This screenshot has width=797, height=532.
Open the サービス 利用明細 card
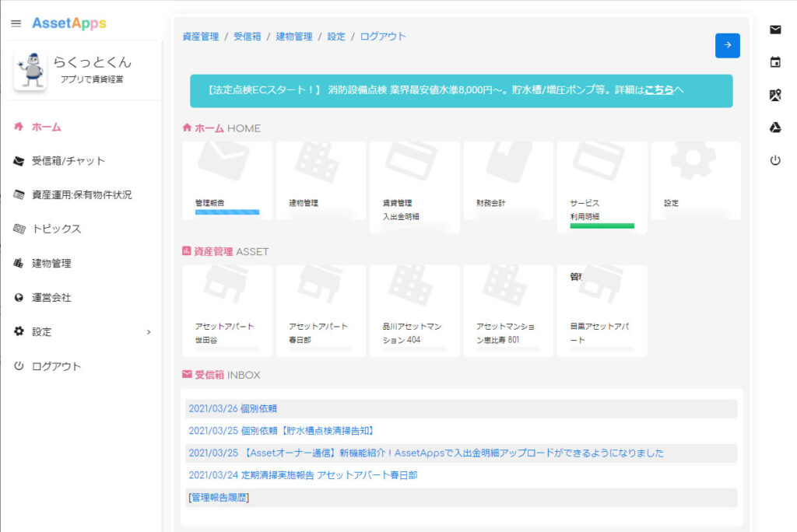coord(602,187)
